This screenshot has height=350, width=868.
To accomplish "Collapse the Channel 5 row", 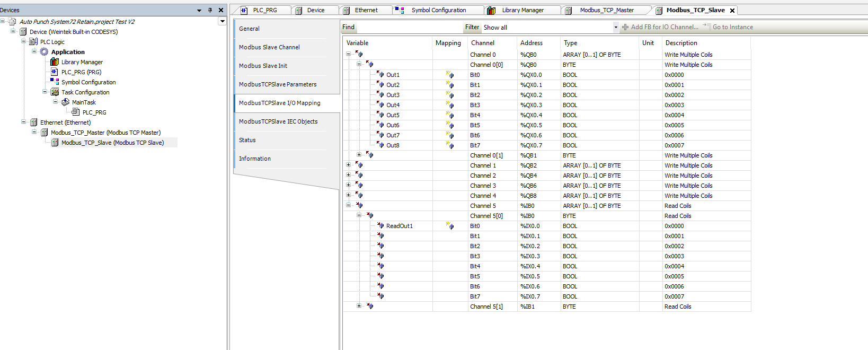I will [348, 205].
